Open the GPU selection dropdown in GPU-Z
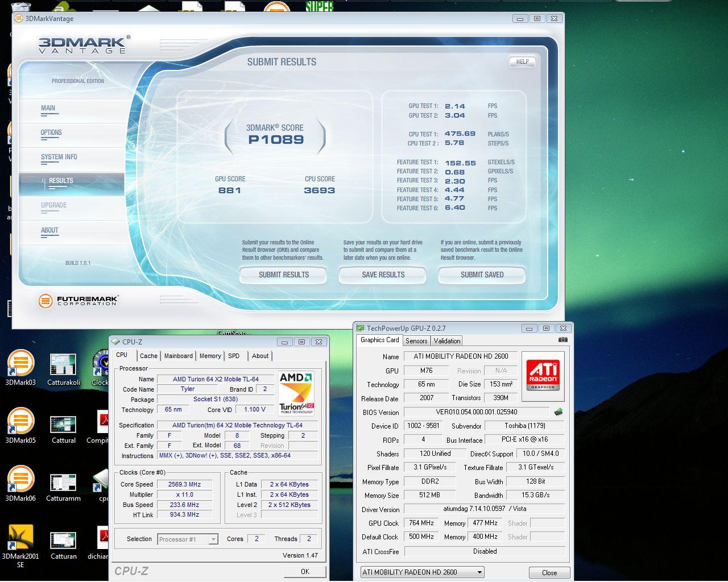This screenshot has height=582, width=728. click(x=422, y=572)
